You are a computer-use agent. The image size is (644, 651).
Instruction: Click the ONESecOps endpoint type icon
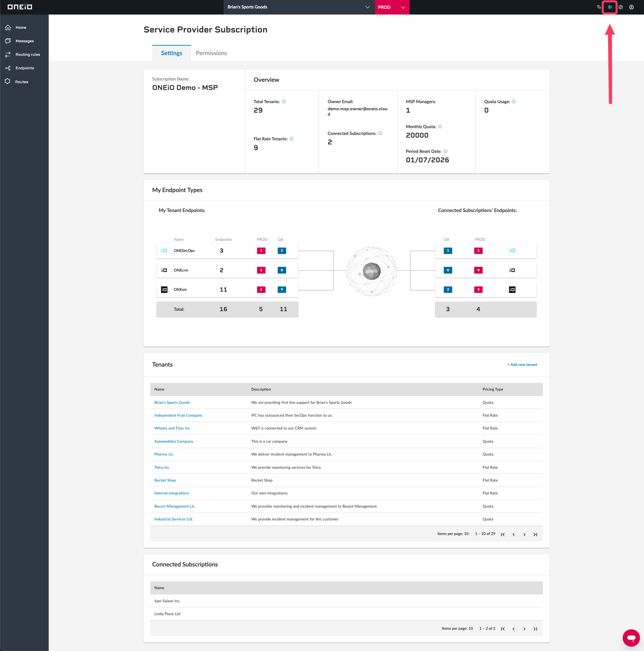point(164,251)
